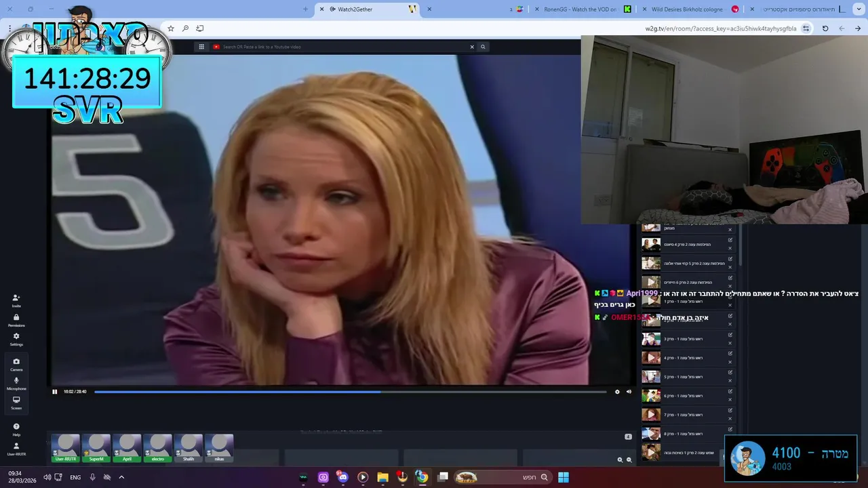Select participant electro avatar
This screenshot has height=488, width=868.
point(157,449)
